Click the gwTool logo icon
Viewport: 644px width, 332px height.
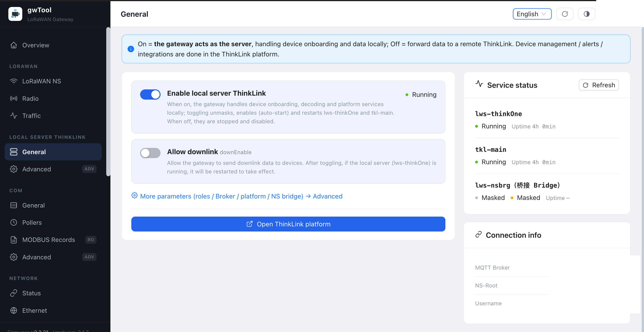tap(15, 14)
